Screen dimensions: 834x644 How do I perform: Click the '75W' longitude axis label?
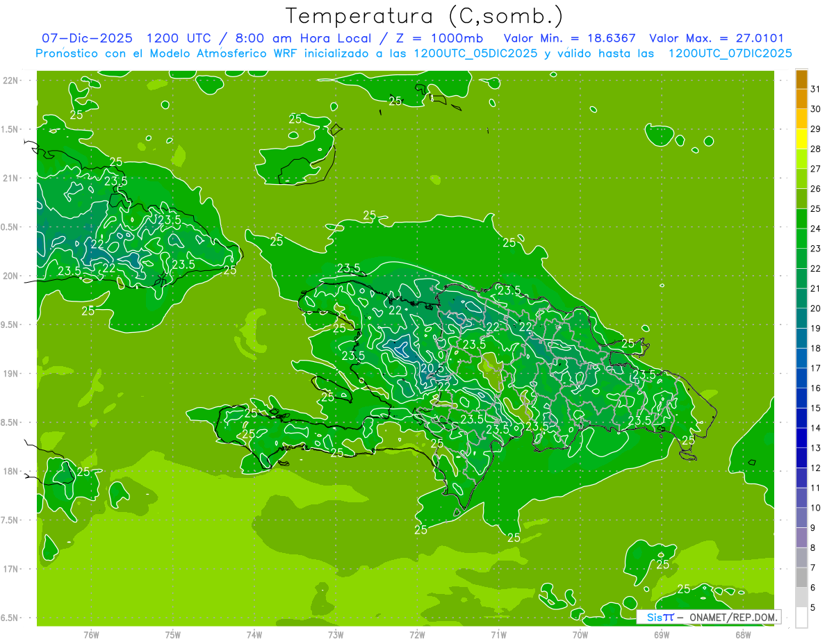[172, 634]
